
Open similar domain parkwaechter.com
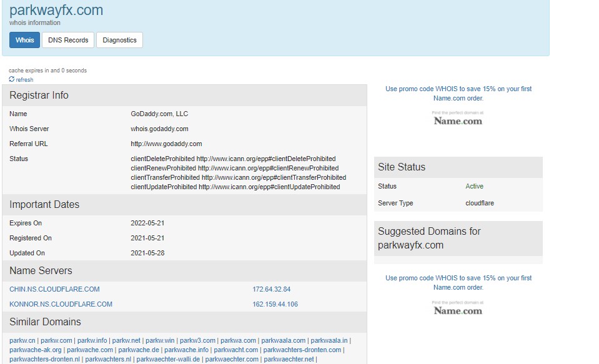pos(232,359)
